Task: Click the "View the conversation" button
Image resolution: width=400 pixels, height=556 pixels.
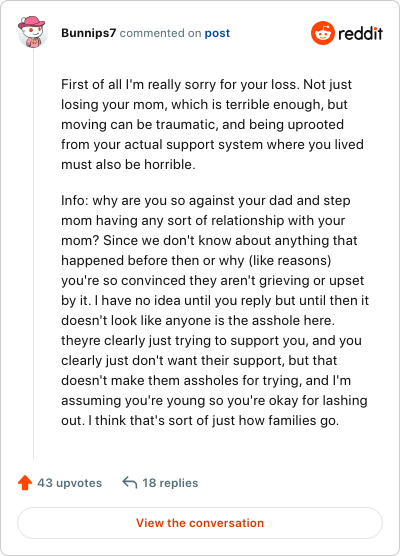Action: [x=200, y=523]
